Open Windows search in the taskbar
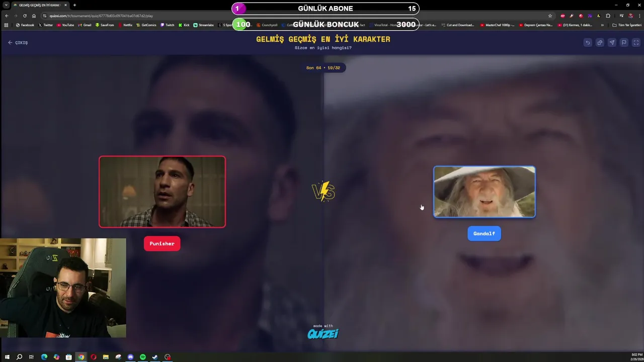 19,357
